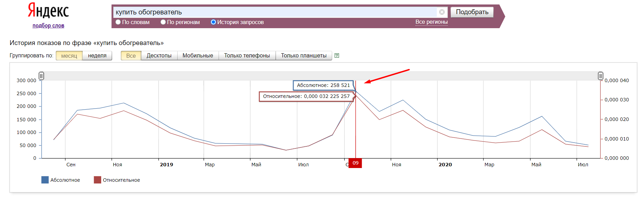Click the 'Сен' axis label
644x201 pixels.
tap(71, 165)
